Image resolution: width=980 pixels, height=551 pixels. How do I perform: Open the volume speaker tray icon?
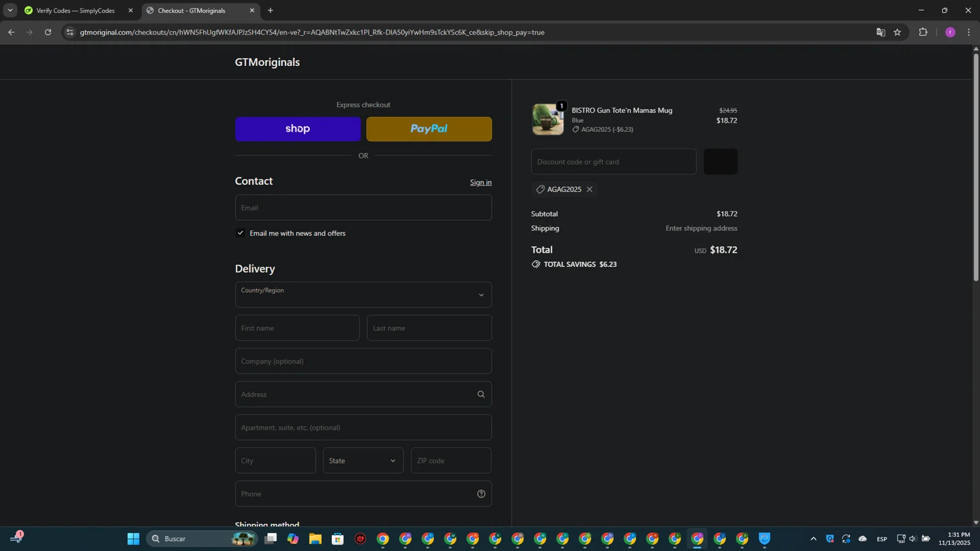[x=913, y=539]
